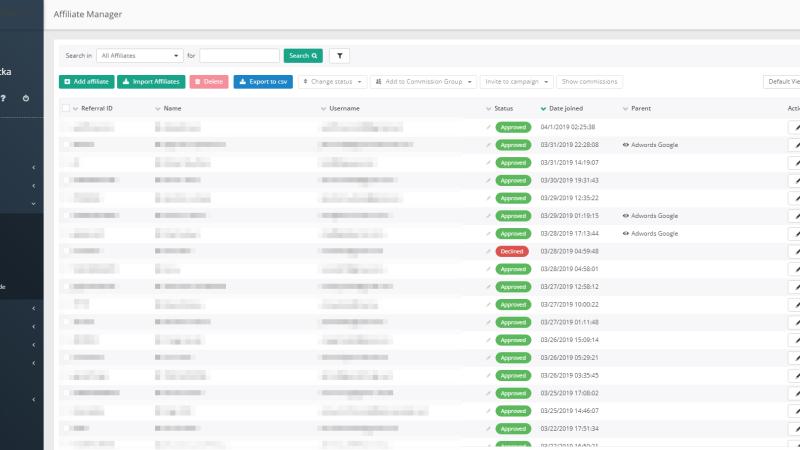The height and width of the screenshot is (450, 800).
Task: Tick checkbox of the 03/29/2019 01:19:15 row
Action: [x=65, y=216]
